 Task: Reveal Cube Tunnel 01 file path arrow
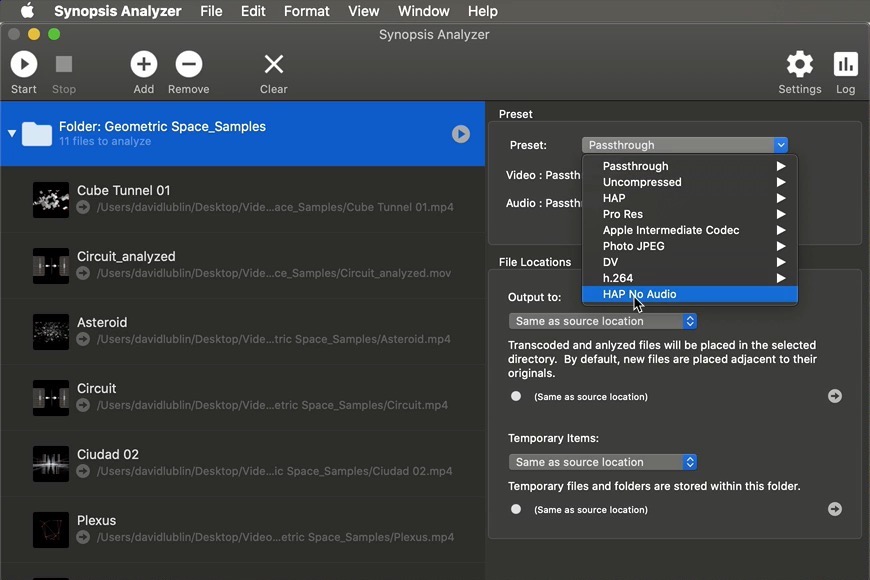pyautogui.click(x=83, y=208)
